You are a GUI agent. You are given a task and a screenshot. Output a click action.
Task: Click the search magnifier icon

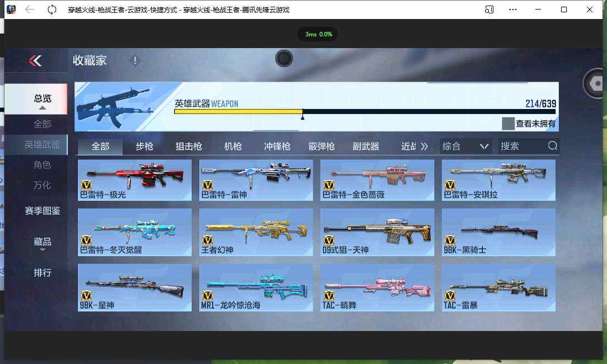tap(553, 146)
